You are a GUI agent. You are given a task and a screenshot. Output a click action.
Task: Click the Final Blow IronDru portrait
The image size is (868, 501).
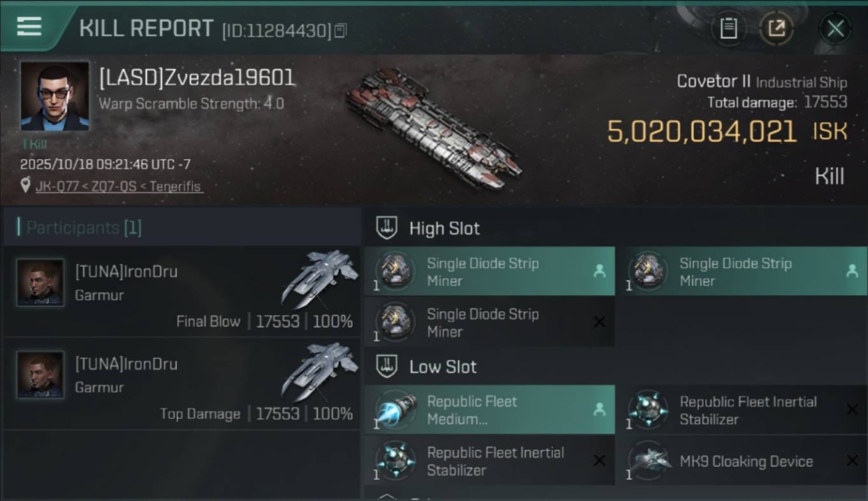(41, 283)
